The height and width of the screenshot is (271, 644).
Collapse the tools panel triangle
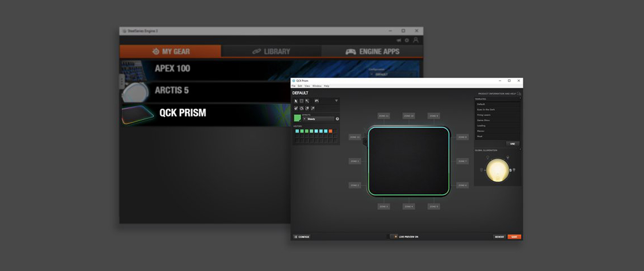point(336,100)
